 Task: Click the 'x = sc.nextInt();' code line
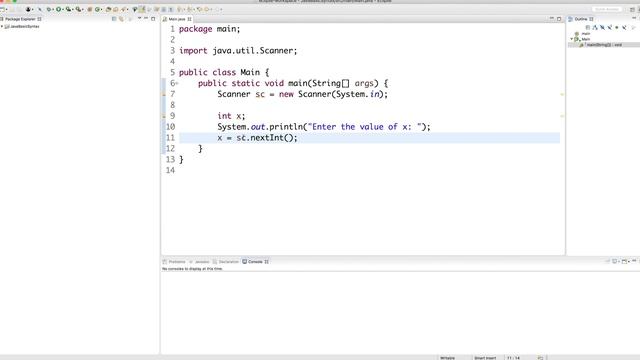click(x=258, y=138)
